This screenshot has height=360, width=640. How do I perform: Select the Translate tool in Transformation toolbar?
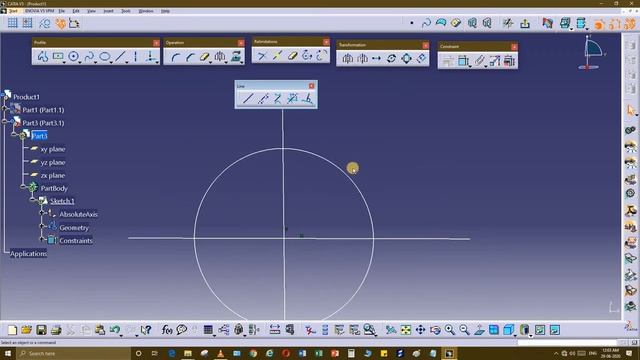(376, 59)
